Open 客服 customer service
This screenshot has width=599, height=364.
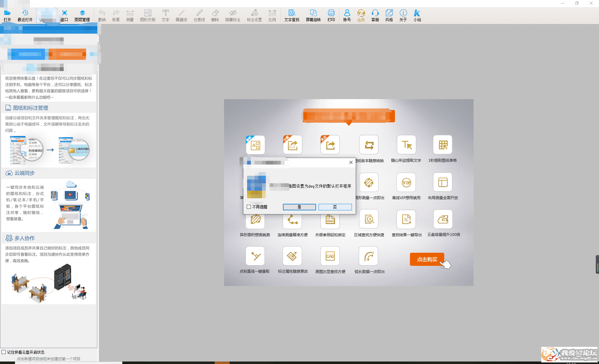[x=375, y=16]
